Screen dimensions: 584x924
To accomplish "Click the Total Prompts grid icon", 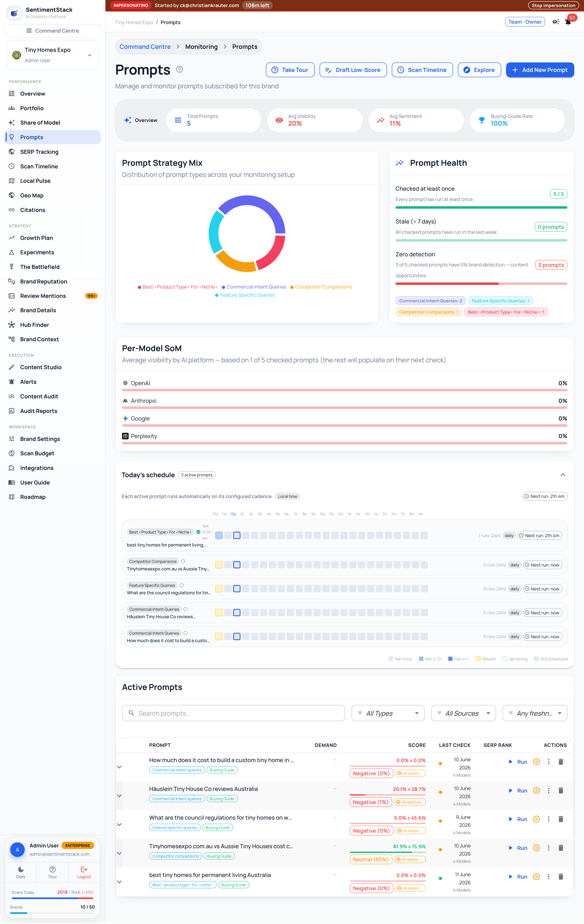I will tap(178, 120).
